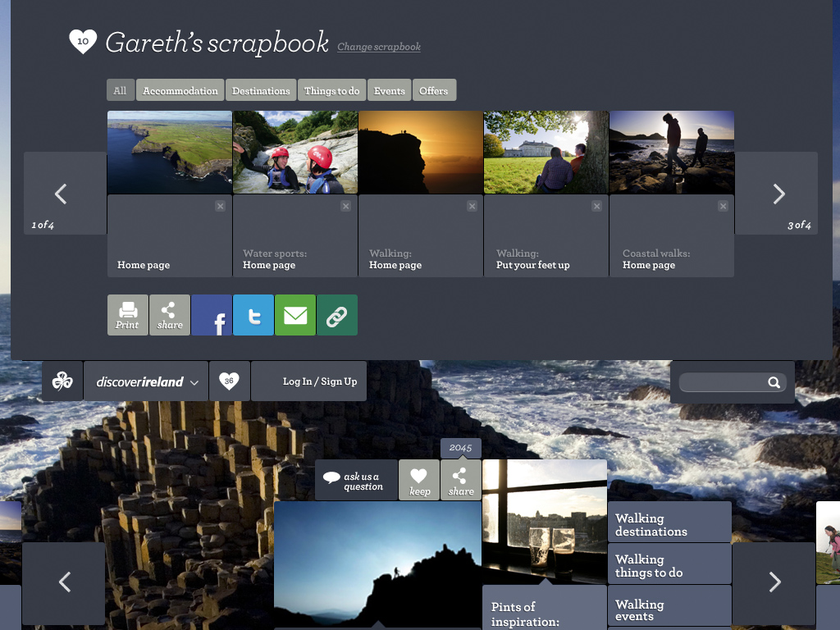Click the search magnifier icon

[774, 382]
